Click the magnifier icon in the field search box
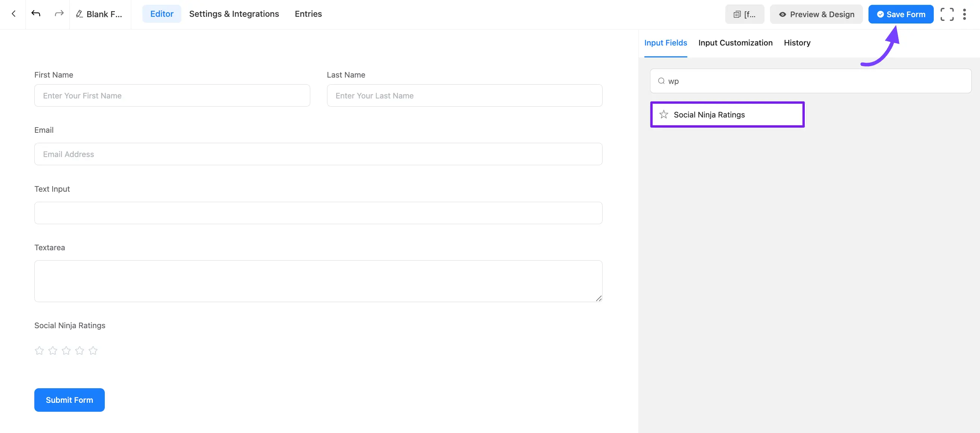Screen dimensions: 980x433 (661, 81)
